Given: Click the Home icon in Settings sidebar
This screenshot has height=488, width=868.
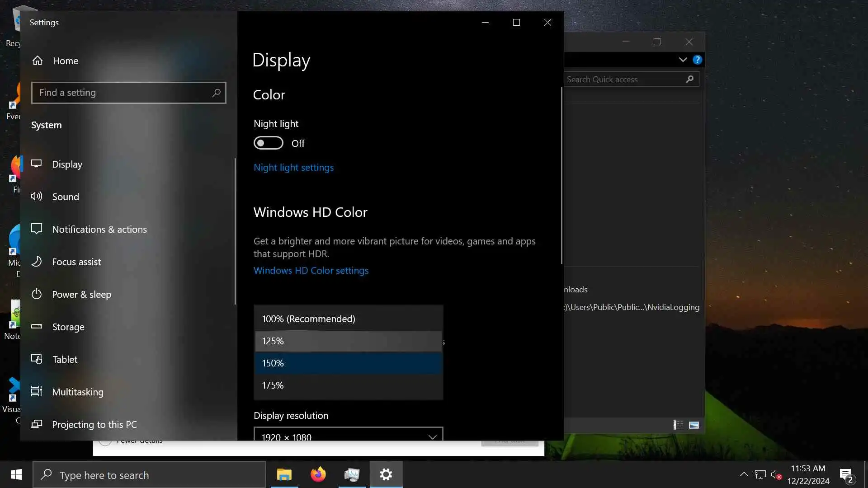Looking at the screenshot, I should click(x=38, y=61).
